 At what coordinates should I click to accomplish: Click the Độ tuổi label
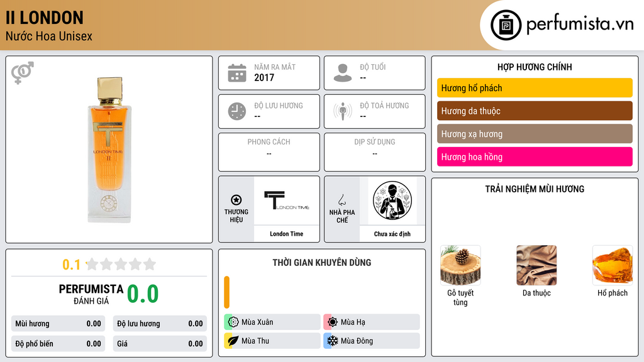(373, 67)
